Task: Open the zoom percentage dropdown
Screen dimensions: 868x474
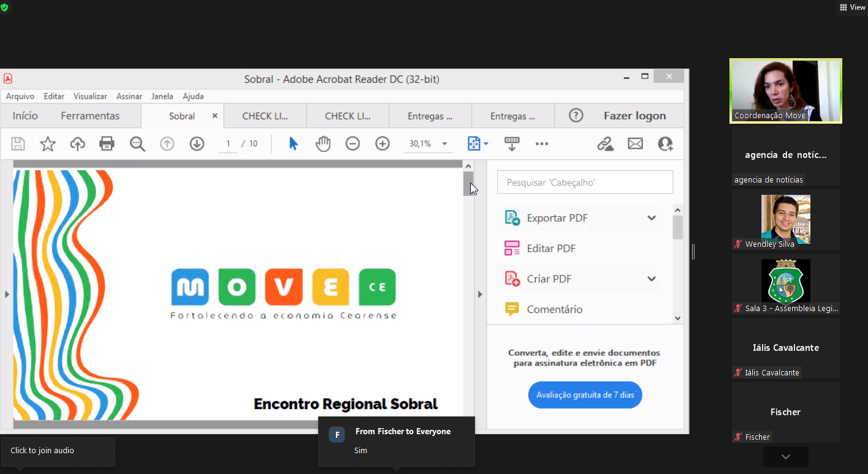Action: click(444, 144)
